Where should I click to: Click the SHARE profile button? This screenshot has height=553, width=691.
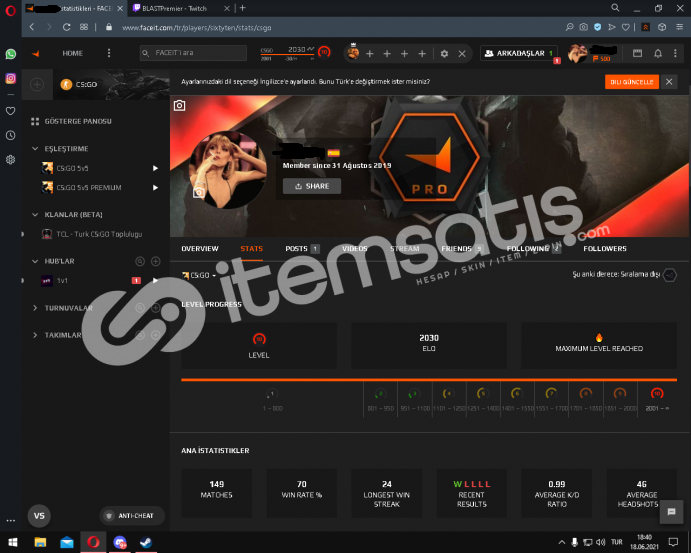312,186
